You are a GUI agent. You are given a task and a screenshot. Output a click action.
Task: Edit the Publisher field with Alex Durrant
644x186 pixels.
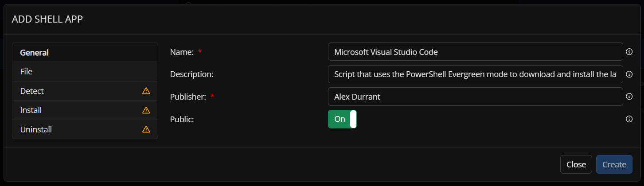click(x=475, y=96)
